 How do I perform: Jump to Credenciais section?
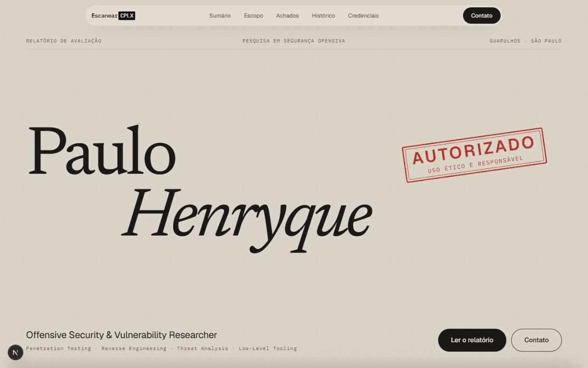pos(363,16)
